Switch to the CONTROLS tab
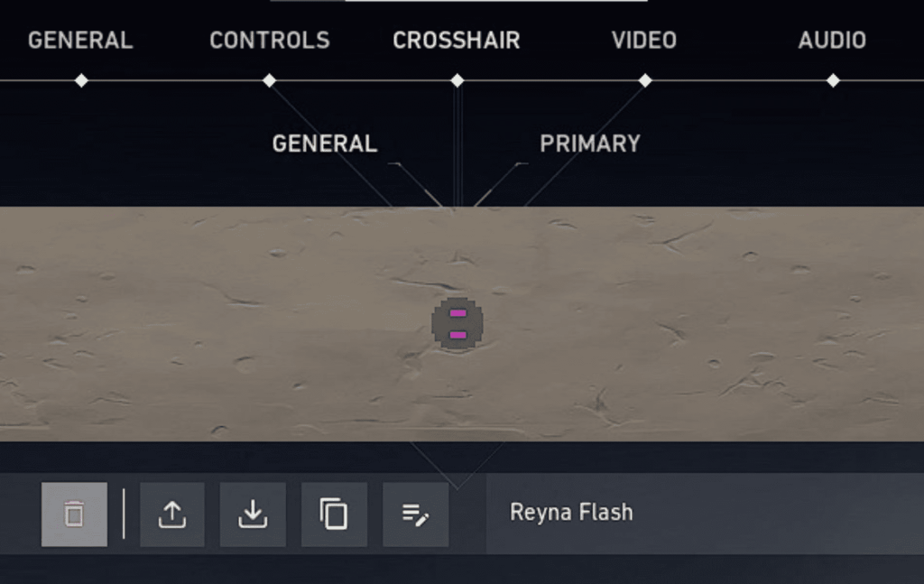Screen dimensions: 924x584 (x=270, y=41)
